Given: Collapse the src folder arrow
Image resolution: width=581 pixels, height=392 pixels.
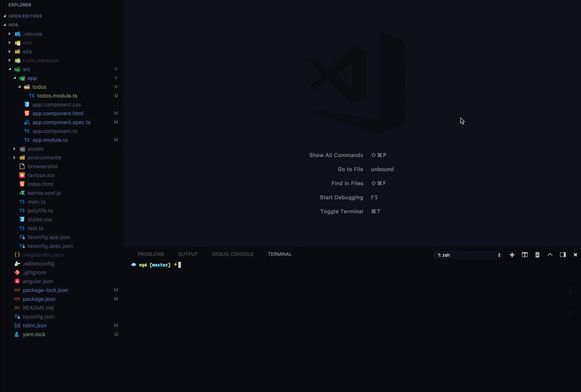Looking at the screenshot, I should pyautogui.click(x=10, y=69).
